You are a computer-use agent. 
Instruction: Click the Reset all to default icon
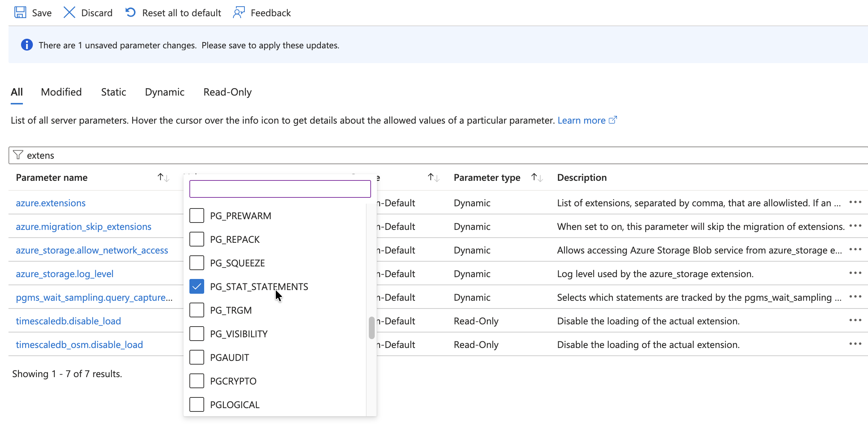130,12
